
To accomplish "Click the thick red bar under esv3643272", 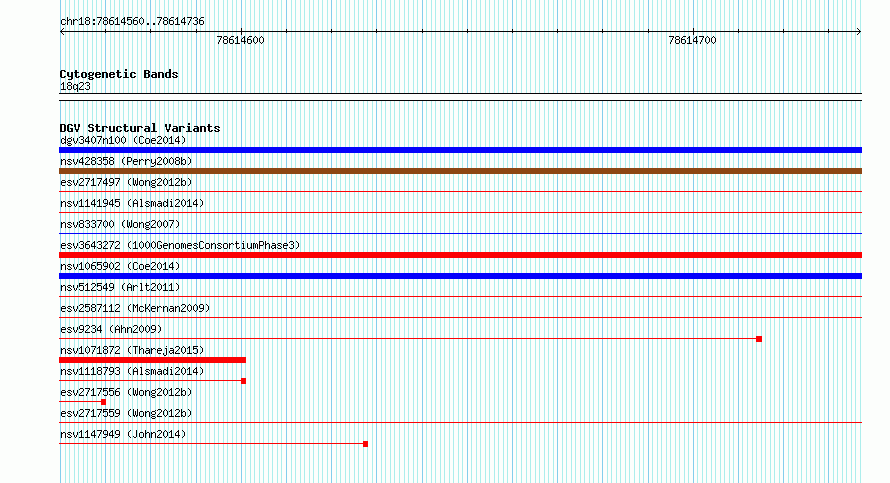I will pyautogui.click(x=460, y=255).
